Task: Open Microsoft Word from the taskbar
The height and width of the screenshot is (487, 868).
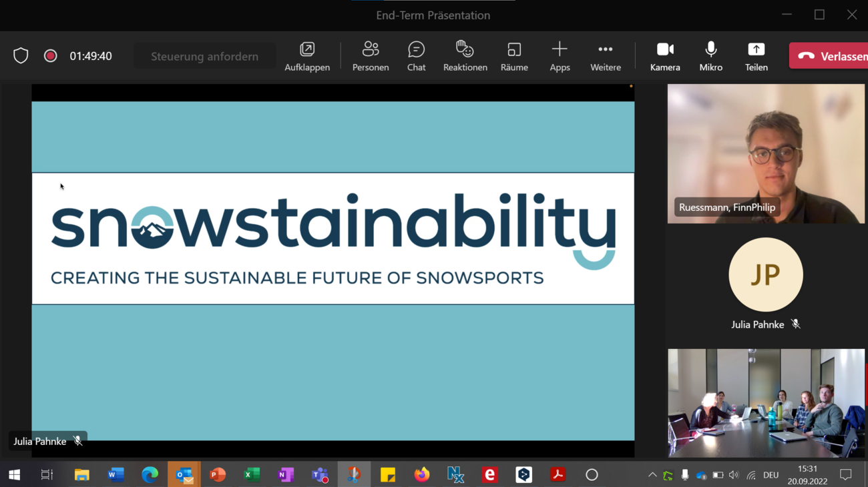Action: pyautogui.click(x=116, y=475)
